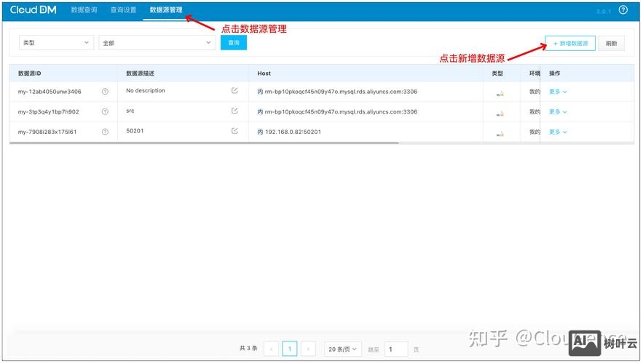The height and width of the screenshot is (364, 643).
Task: Click the 操作 column header
Action: tap(554, 74)
